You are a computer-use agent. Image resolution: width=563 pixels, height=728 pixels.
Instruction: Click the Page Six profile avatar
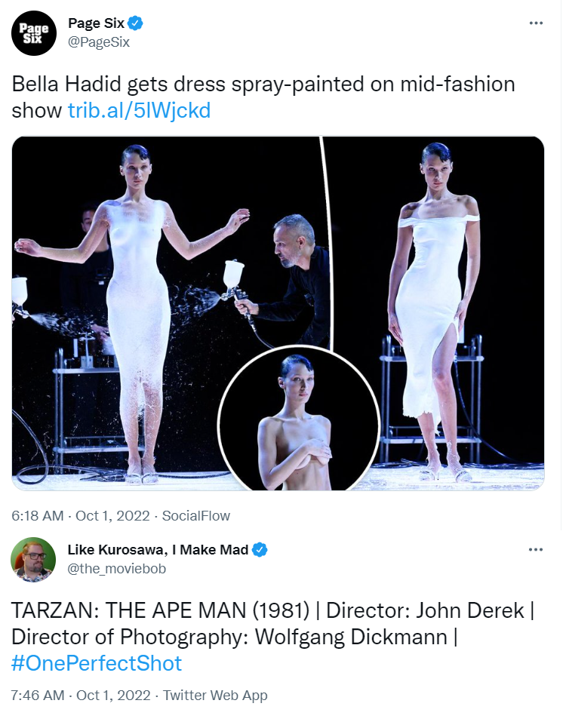34,33
